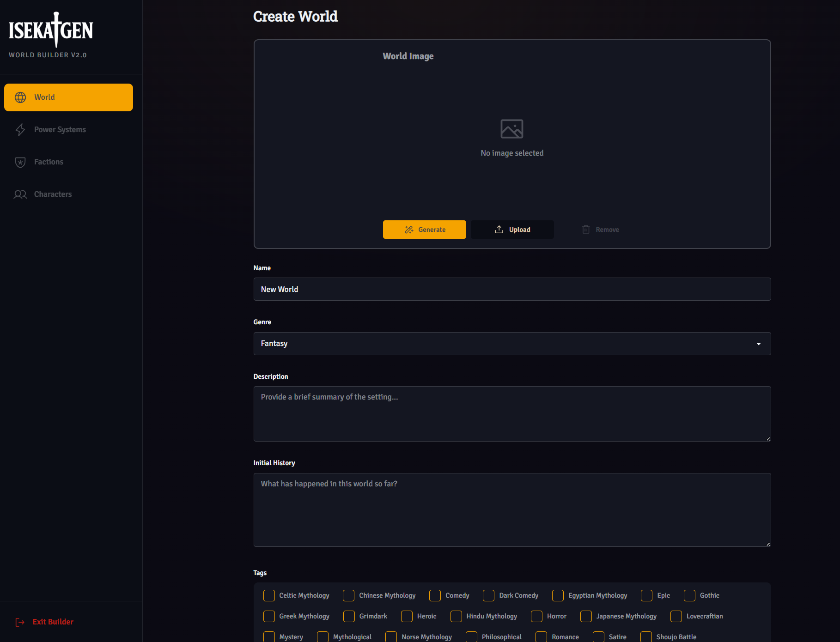Check the Chinese Mythology tag

pyautogui.click(x=349, y=596)
